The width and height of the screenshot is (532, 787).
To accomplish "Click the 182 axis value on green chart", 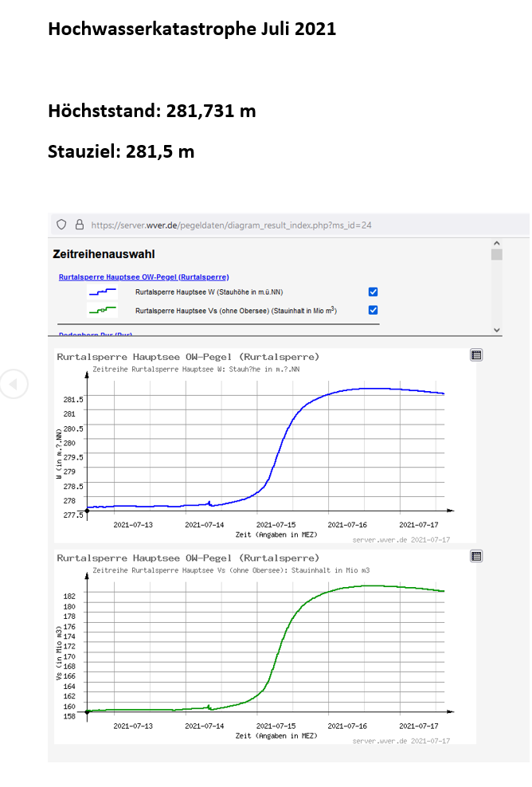I will tap(69, 597).
